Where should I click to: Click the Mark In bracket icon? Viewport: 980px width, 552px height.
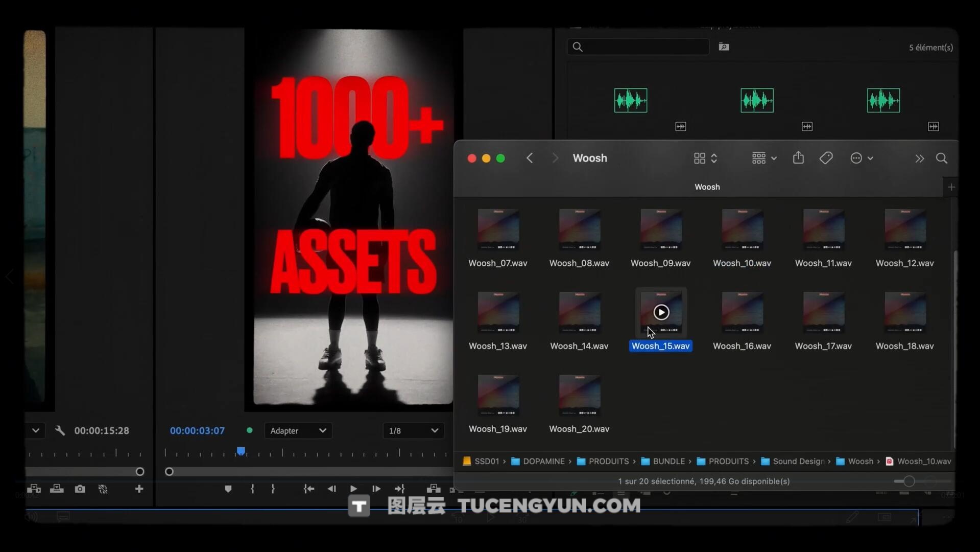click(252, 489)
